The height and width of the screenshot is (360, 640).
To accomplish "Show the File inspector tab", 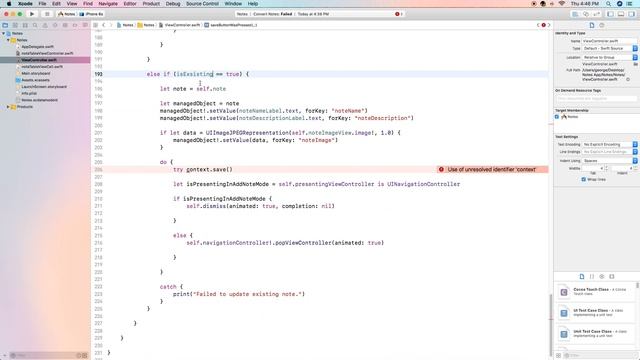I will tap(592, 25).
